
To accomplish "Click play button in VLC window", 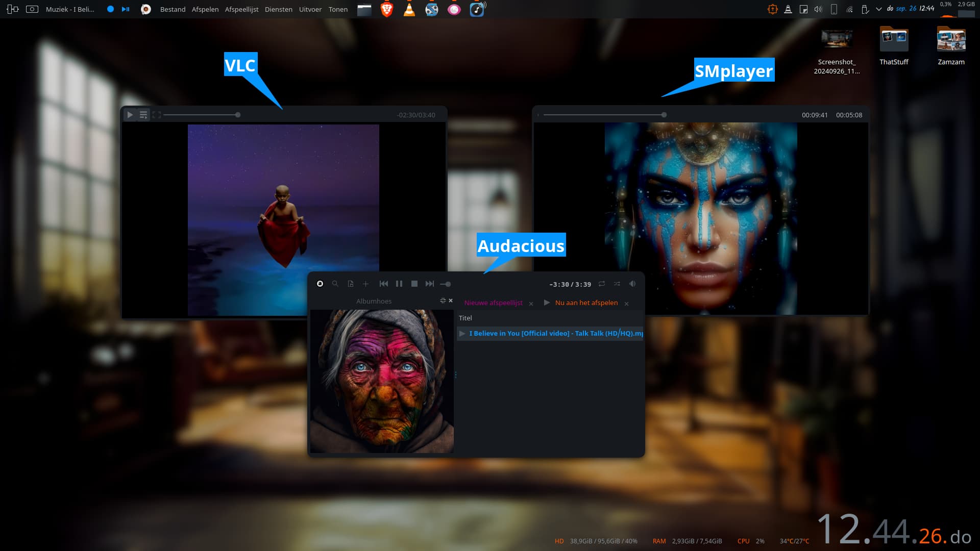I will pyautogui.click(x=130, y=115).
